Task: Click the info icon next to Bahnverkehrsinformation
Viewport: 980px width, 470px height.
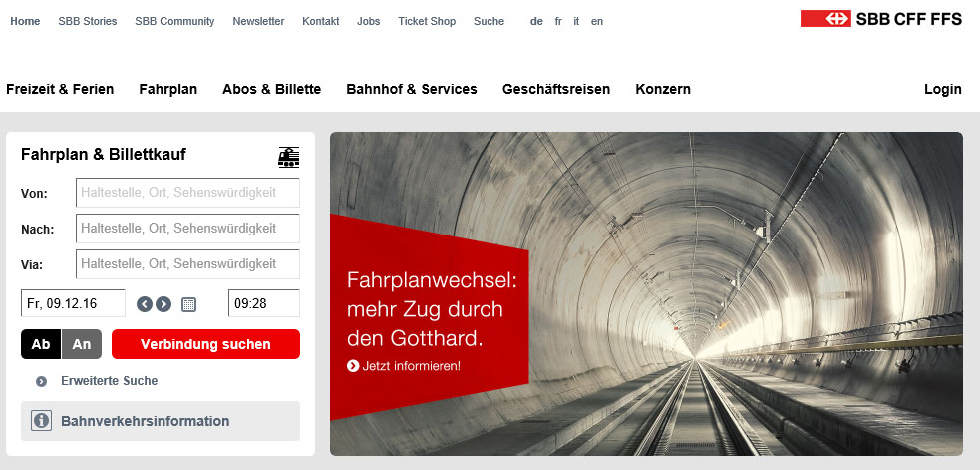Action: (x=41, y=421)
